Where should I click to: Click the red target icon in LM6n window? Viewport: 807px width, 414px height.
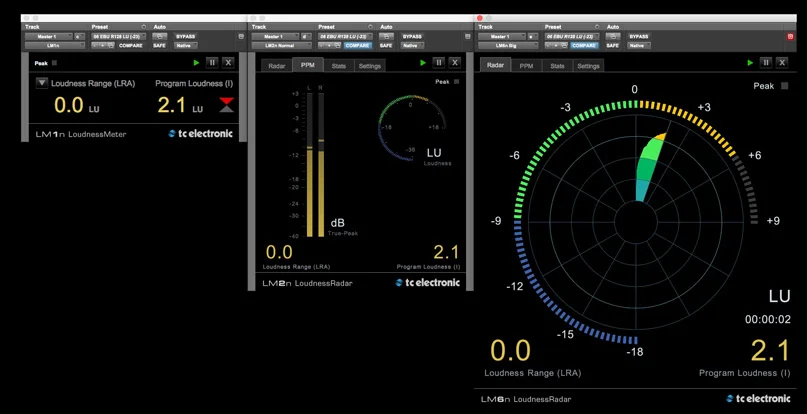coord(791,37)
